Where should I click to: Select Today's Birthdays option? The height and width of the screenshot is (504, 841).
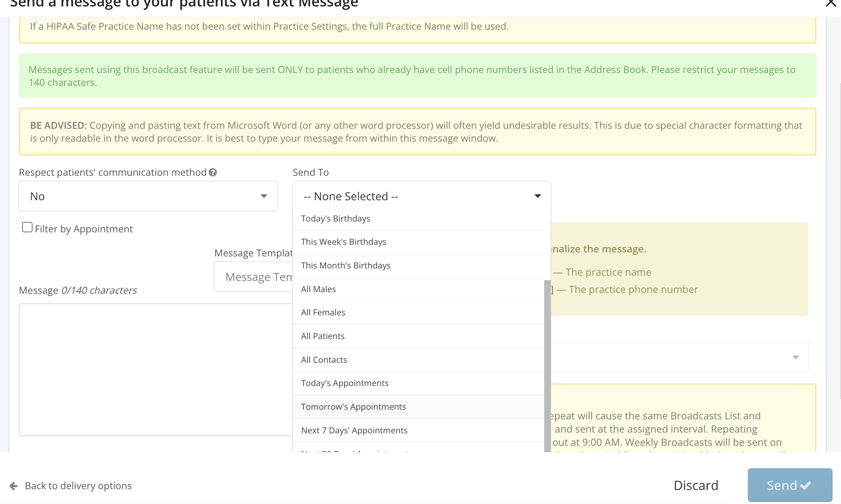[x=336, y=219]
